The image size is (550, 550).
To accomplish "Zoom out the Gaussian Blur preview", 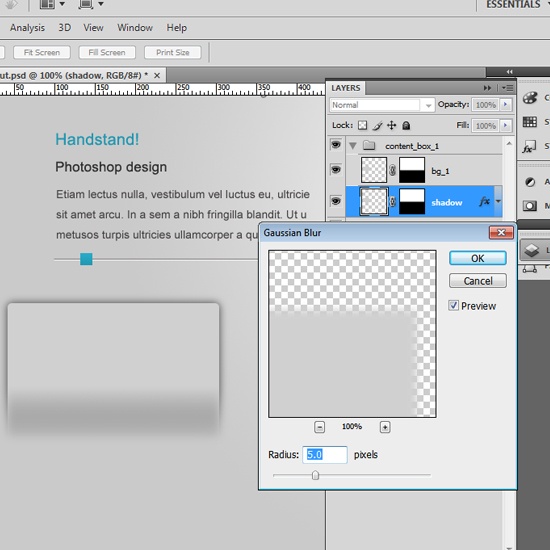I will (x=319, y=427).
